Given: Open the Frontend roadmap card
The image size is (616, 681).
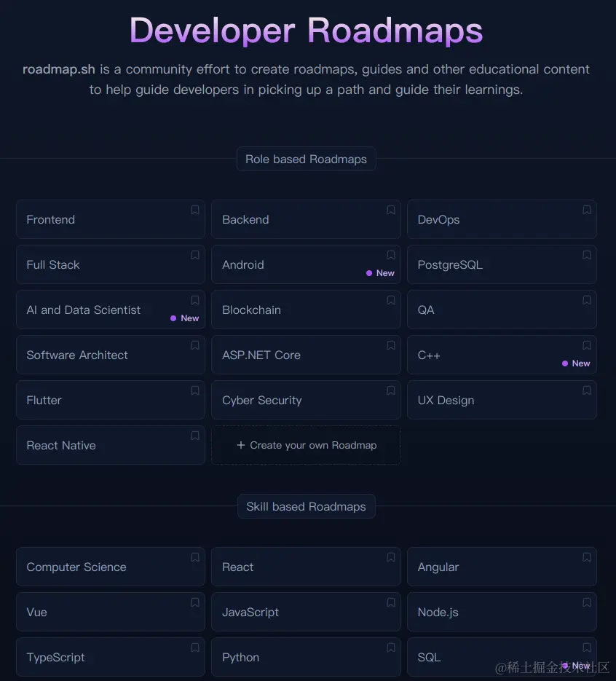Looking at the screenshot, I should [x=110, y=219].
